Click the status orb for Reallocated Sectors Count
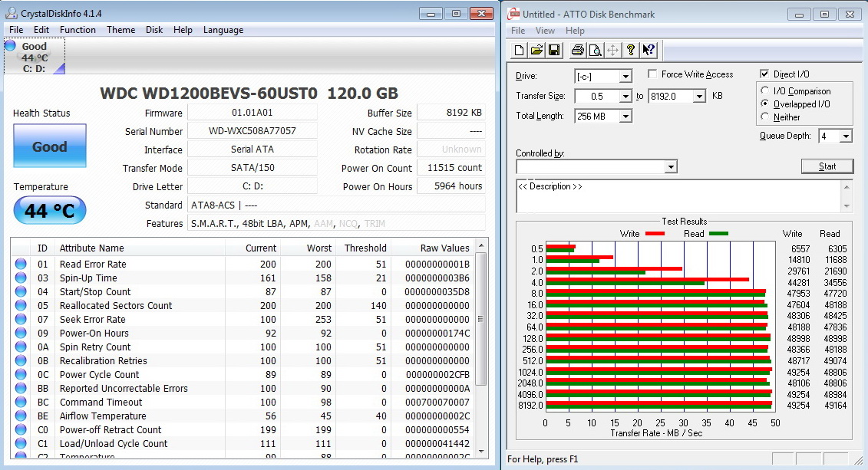Viewport: 868px width, 470px height. click(x=21, y=305)
